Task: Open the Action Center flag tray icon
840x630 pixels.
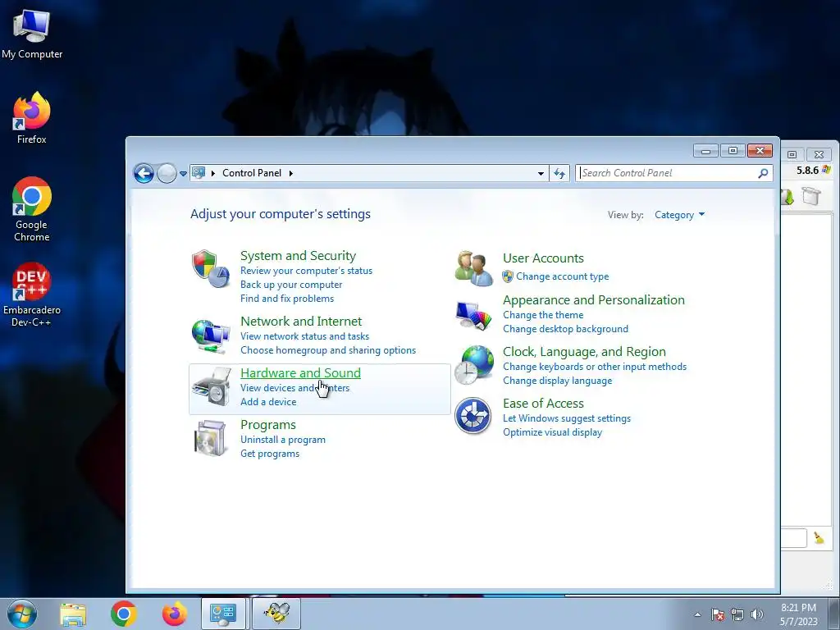Action: pyautogui.click(x=718, y=614)
